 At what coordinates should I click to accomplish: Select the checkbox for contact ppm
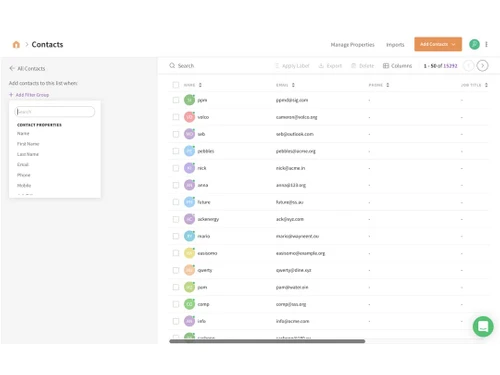pyautogui.click(x=176, y=100)
